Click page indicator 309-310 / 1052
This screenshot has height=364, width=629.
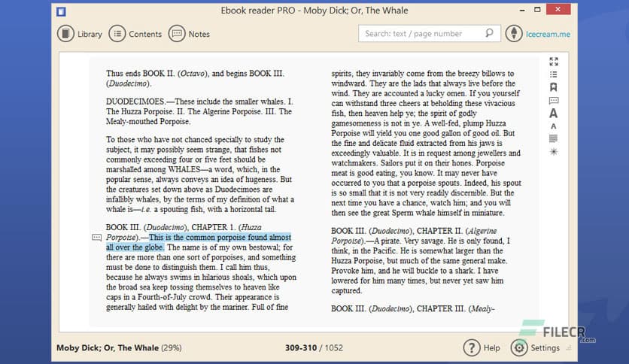point(314,347)
